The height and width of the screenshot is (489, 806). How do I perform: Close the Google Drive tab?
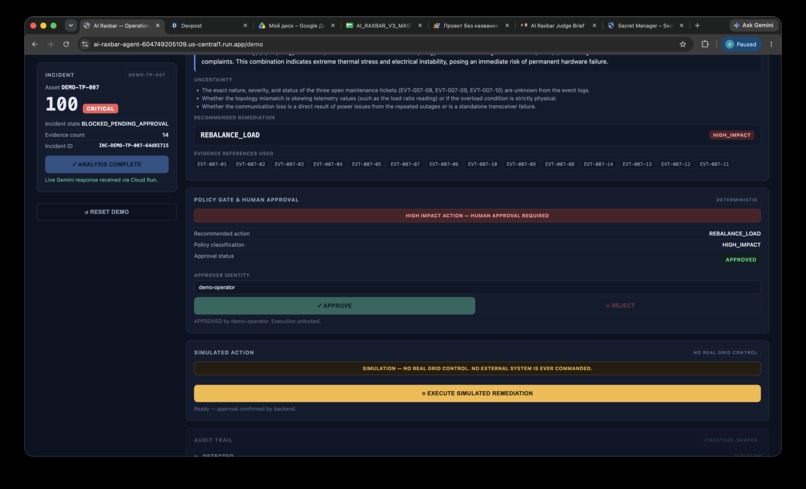(x=333, y=25)
